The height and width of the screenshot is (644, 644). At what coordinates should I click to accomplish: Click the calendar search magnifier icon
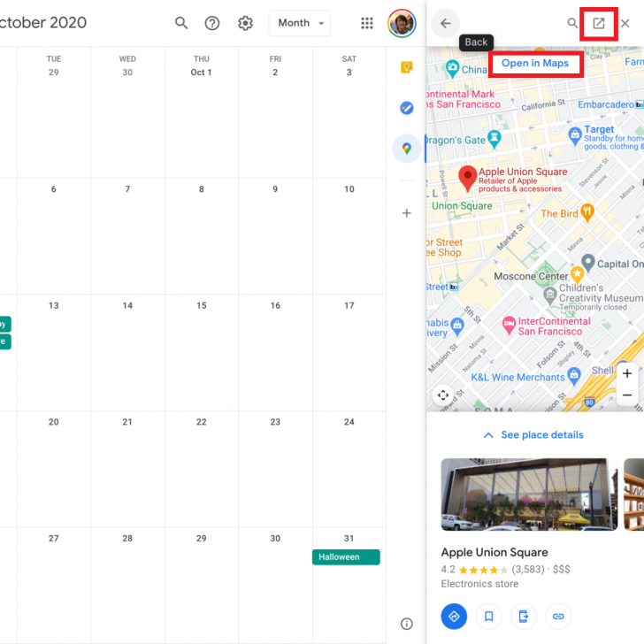point(181,23)
